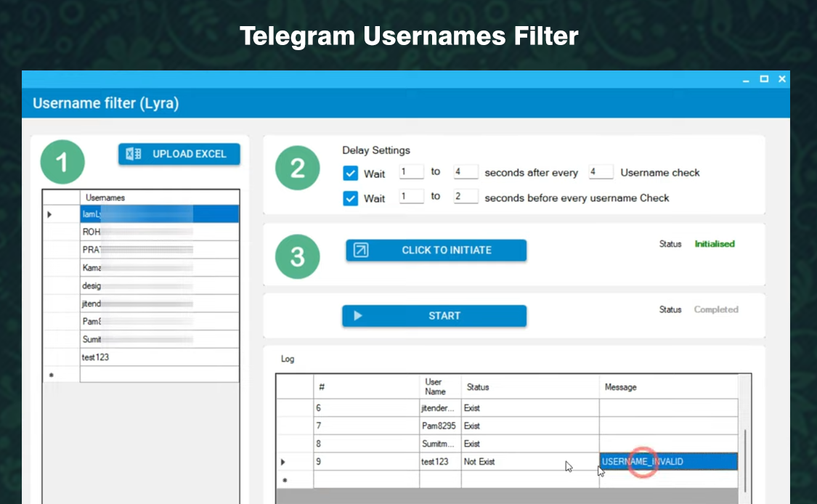This screenshot has height=504, width=817.
Task: Select the row header arrow for log row 9
Action: (283, 462)
